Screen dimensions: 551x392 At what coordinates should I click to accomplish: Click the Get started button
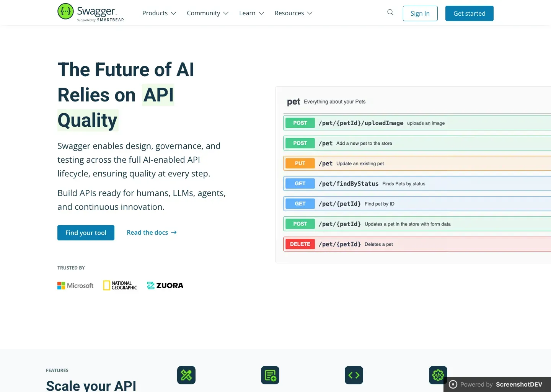click(x=469, y=13)
